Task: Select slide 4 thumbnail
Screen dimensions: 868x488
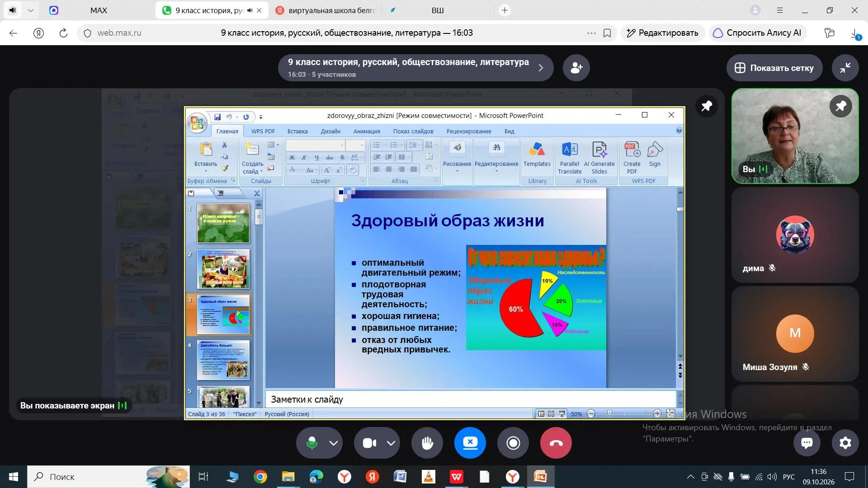Action: coord(223,360)
